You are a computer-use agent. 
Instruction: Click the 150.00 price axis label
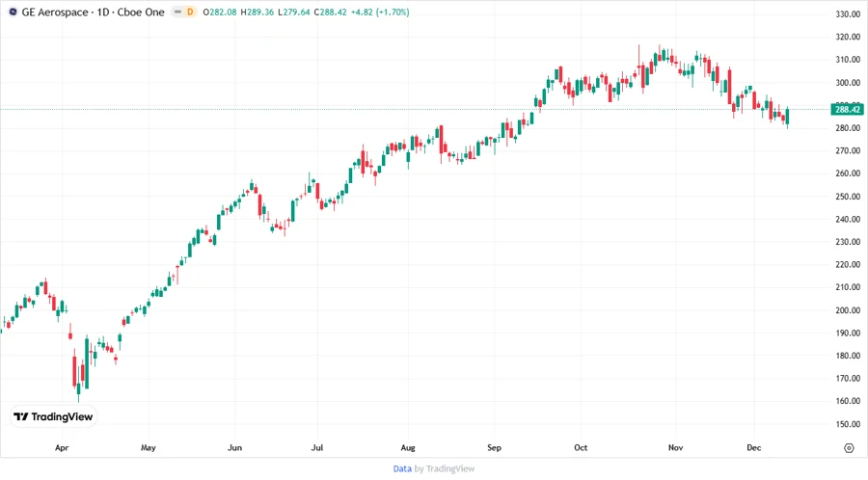pos(848,424)
